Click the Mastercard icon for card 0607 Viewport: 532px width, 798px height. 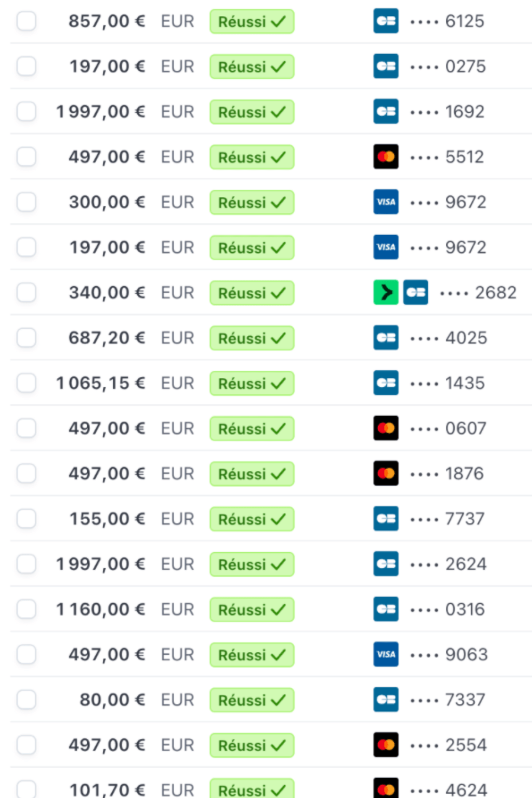pyautogui.click(x=386, y=428)
